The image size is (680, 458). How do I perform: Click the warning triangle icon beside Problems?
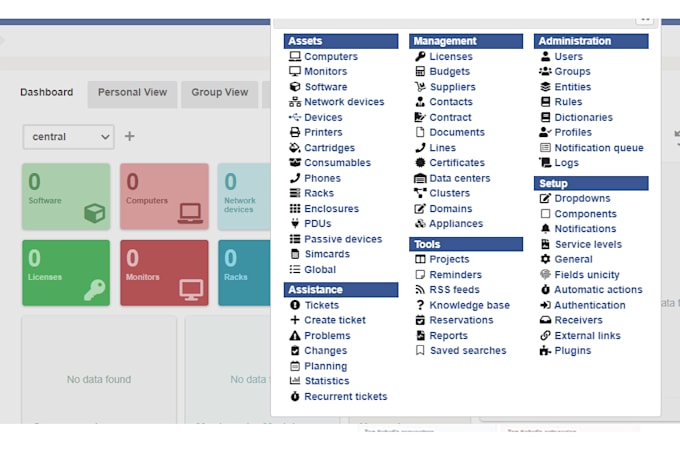pos(295,336)
